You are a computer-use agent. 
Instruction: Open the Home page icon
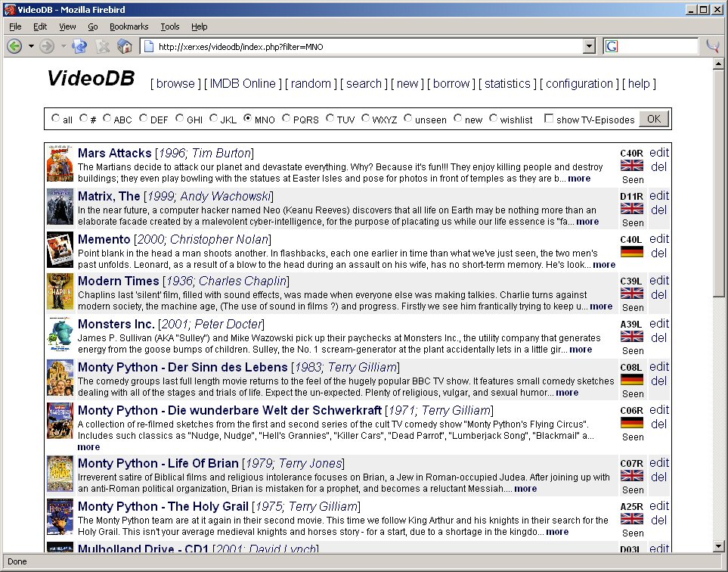click(125, 46)
